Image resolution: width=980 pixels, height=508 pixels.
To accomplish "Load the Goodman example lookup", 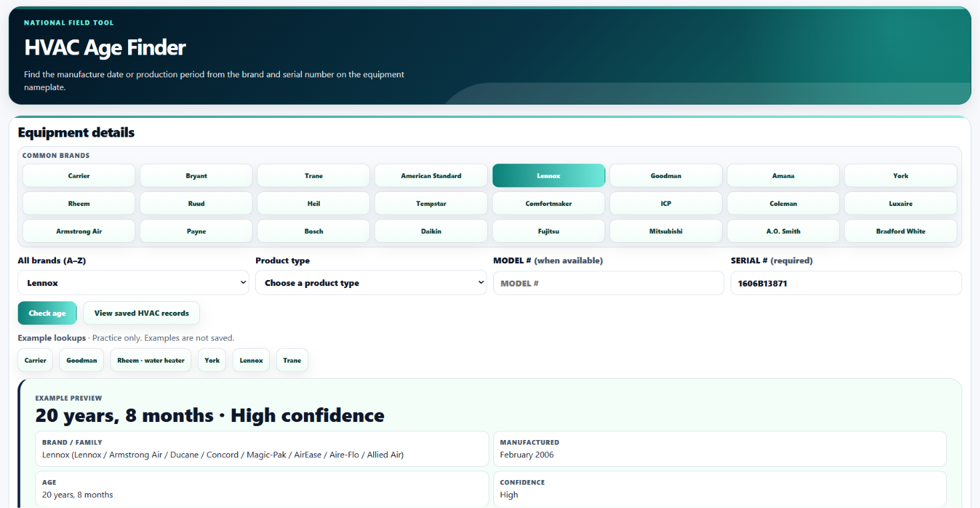I will coord(81,360).
